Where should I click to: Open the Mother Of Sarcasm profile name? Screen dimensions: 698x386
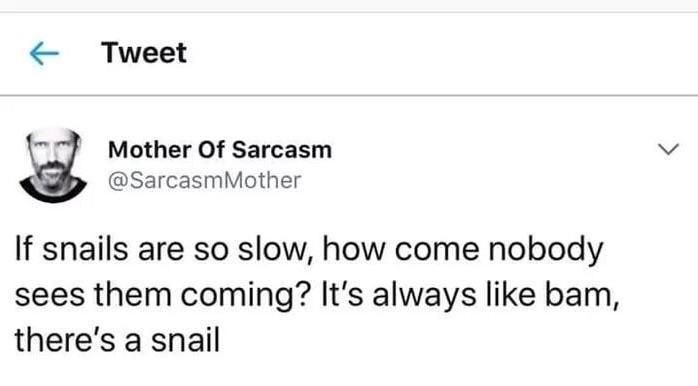(x=220, y=149)
